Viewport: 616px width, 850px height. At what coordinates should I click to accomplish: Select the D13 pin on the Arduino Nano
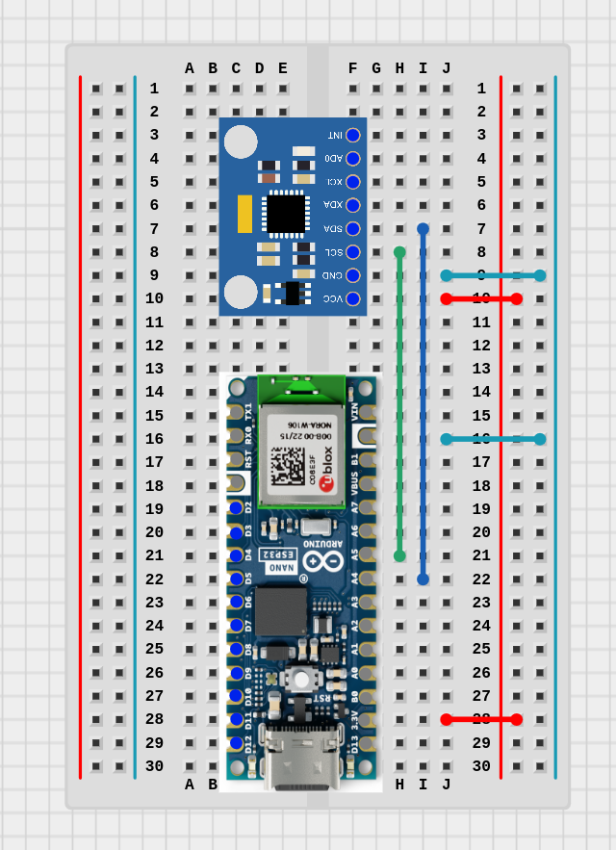(367, 743)
